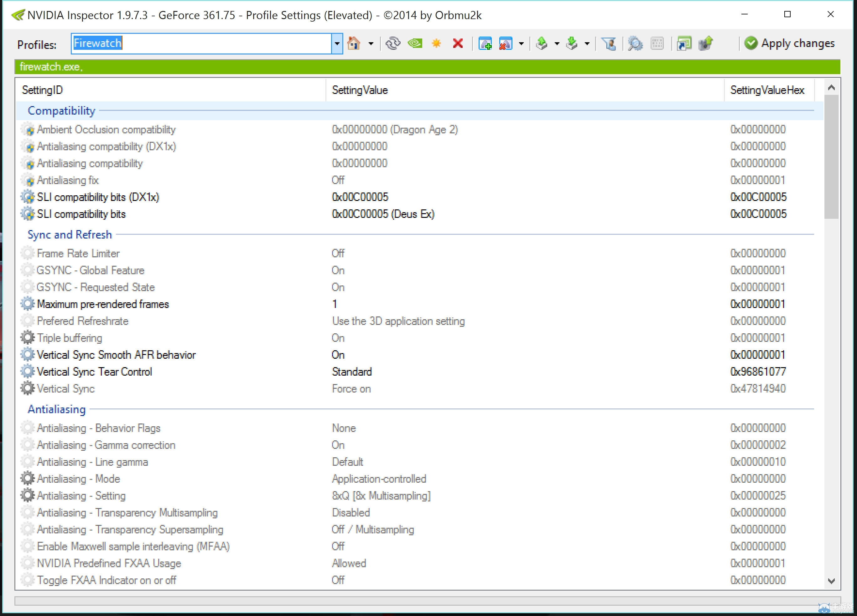Click the value '8xQ [8x Multisampling]'

tap(381, 495)
